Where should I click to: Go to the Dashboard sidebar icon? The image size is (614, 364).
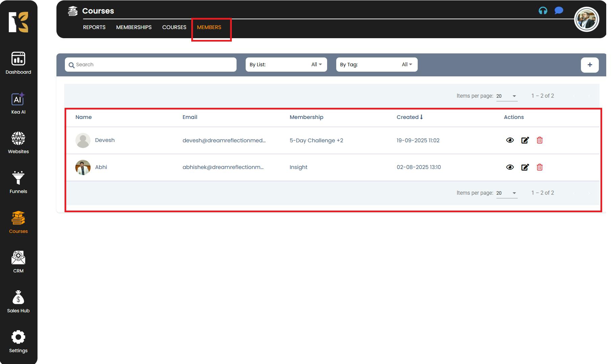pyautogui.click(x=18, y=63)
